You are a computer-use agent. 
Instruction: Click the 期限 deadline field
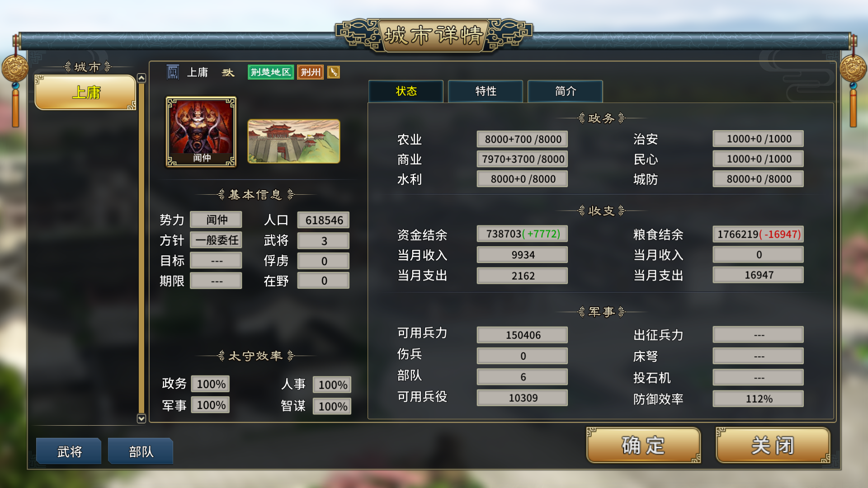tap(216, 281)
